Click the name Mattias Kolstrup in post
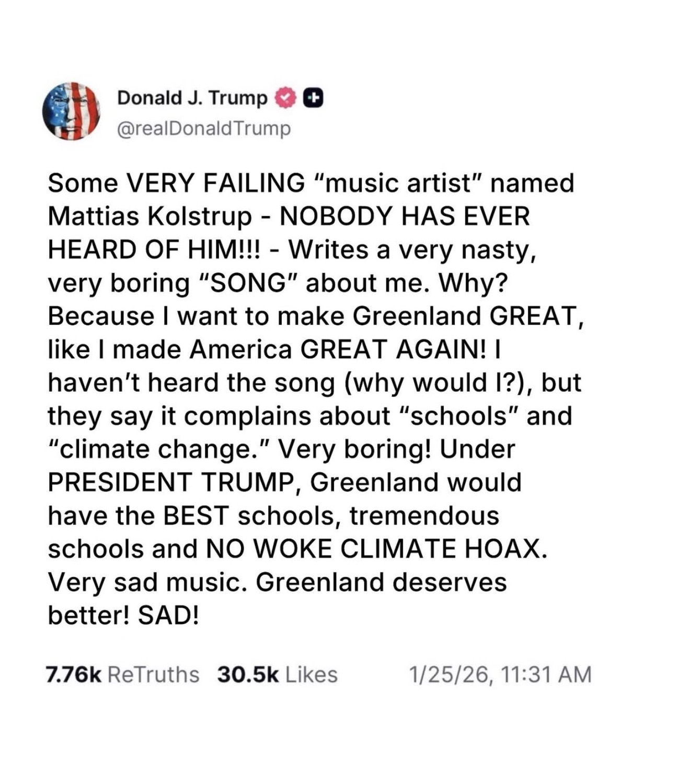Screen dimensions: 690x784 tap(149, 217)
